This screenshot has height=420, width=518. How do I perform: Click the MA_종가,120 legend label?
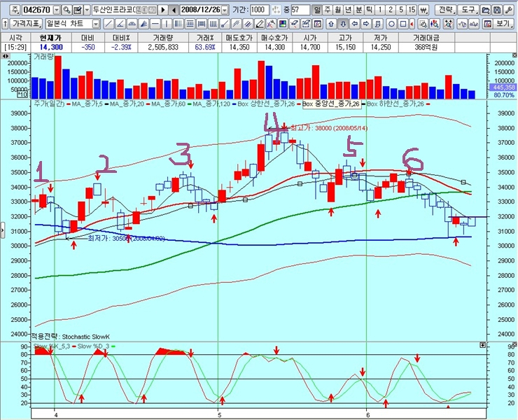point(211,104)
